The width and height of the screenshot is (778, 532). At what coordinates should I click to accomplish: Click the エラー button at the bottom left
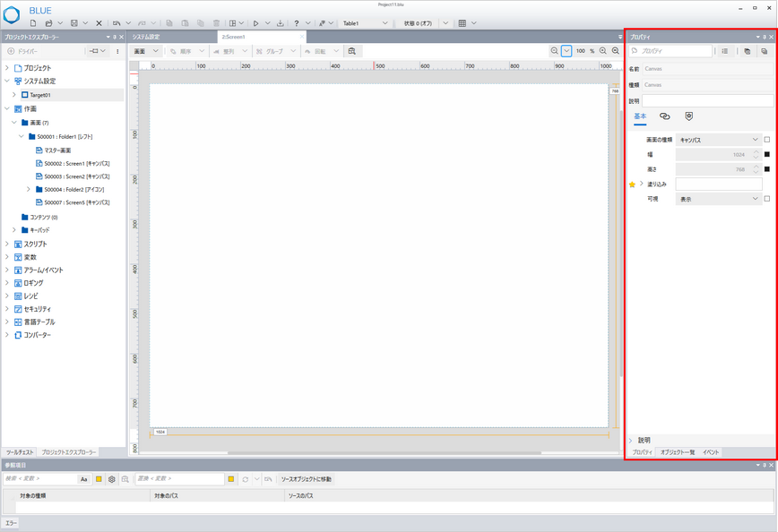click(11, 522)
